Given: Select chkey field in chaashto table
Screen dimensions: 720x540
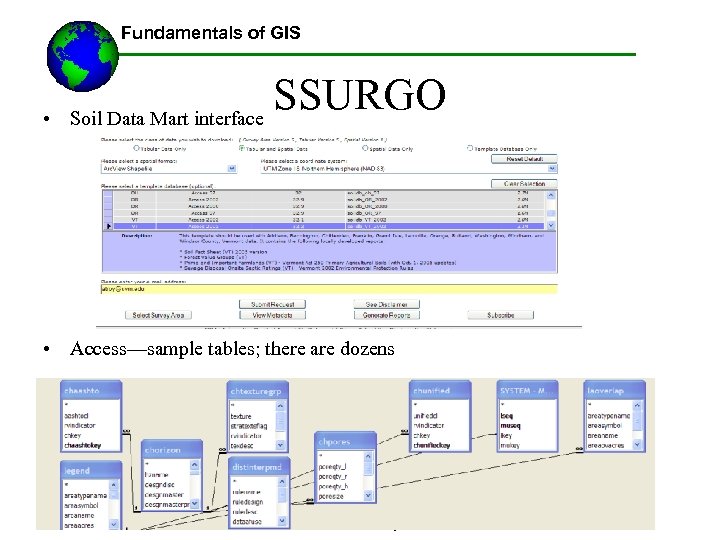Looking at the screenshot, I should [x=73, y=435].
